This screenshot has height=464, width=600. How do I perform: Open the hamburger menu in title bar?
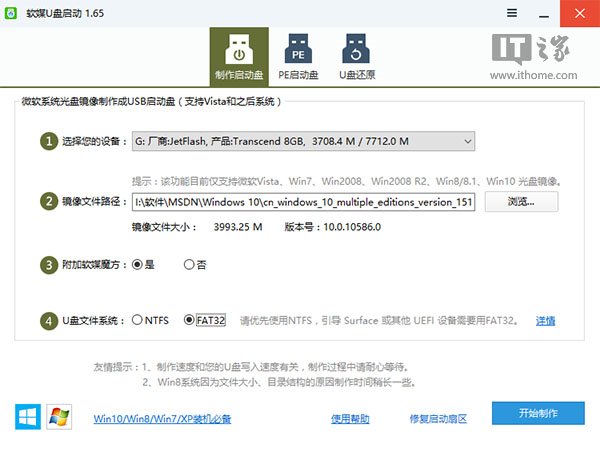(512, 13)
